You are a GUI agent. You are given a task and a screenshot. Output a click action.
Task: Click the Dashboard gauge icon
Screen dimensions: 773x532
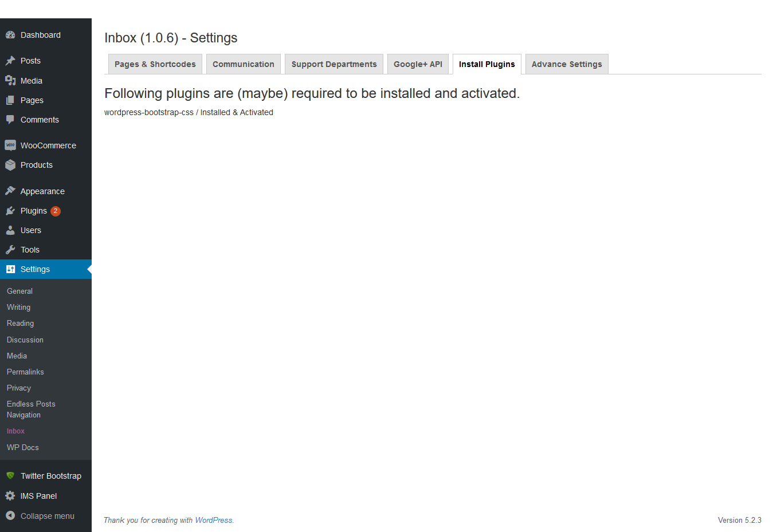(10, 35)
